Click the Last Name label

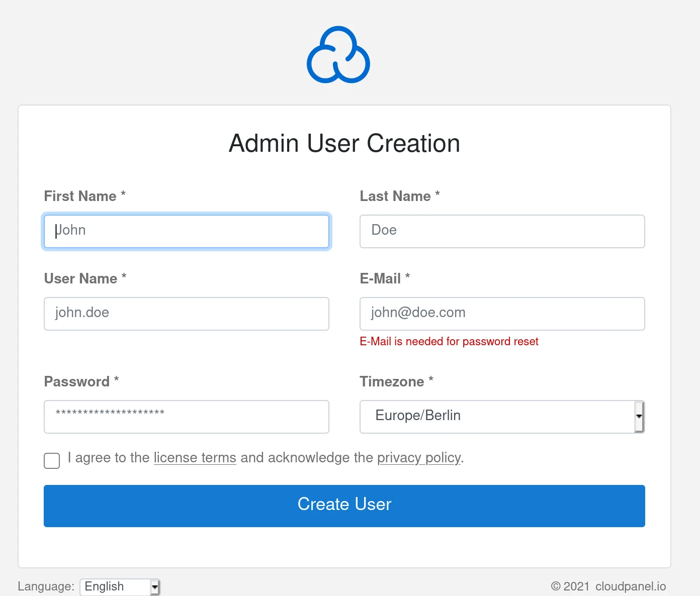click(x=400, y=196)
